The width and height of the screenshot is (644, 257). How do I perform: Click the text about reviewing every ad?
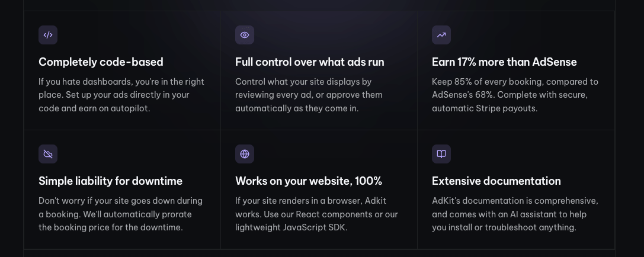click(309, 95)
